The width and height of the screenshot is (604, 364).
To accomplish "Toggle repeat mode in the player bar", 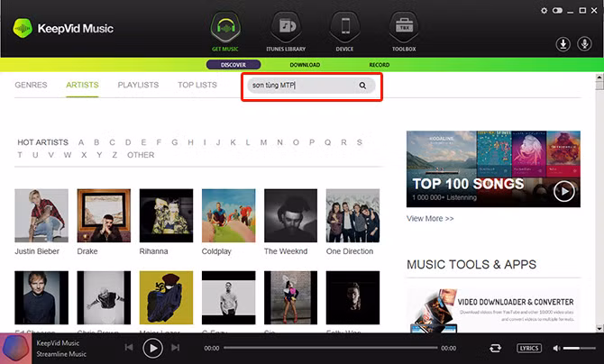I will pyautogui.click(x=495, y=348).
